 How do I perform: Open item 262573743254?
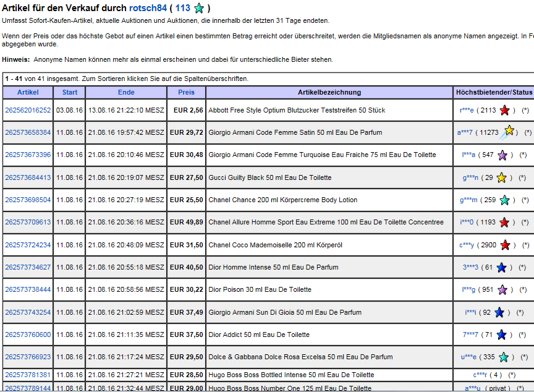[28, 312]
